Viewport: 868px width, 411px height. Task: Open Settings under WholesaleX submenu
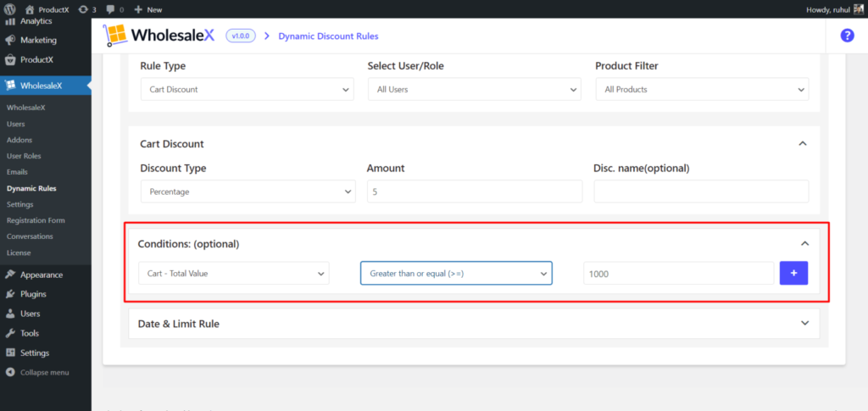(x=20, y=204)
